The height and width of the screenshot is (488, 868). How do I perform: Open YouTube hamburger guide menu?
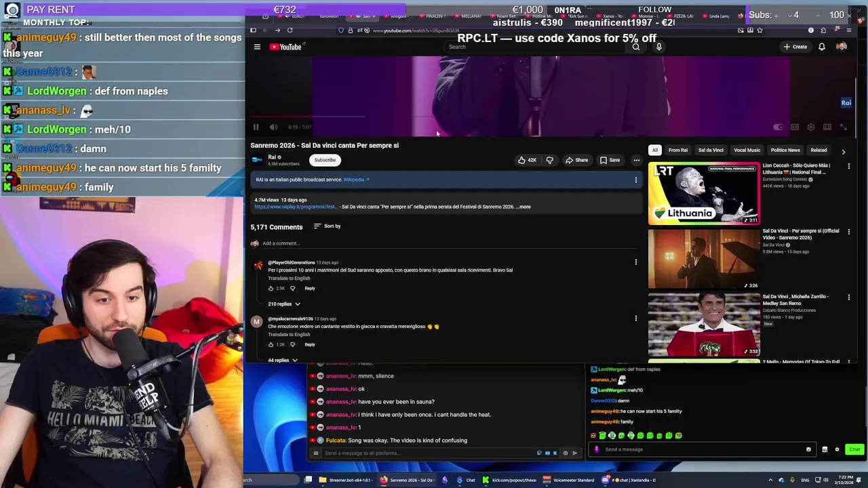[257, 47]
